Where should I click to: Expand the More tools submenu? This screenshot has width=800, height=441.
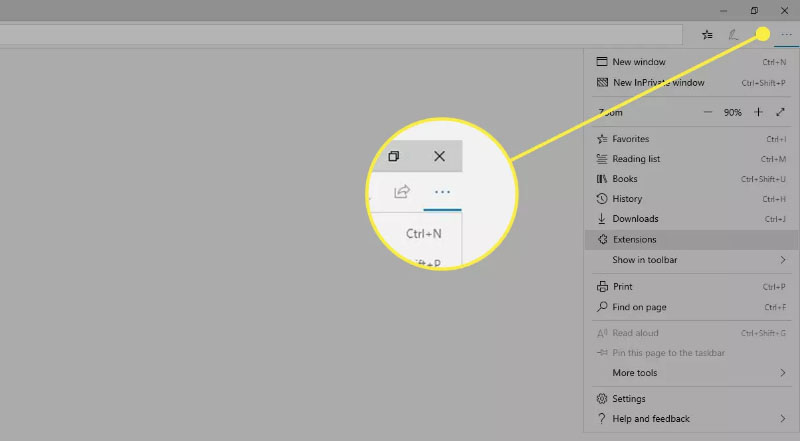[690, 373]
